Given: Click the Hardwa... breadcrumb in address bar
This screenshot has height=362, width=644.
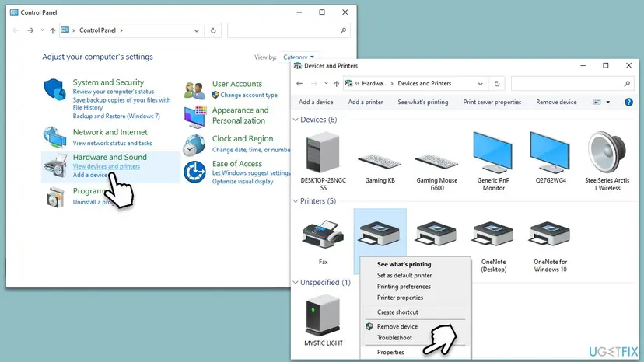Looking at the screenshot, I should (x=375, y=84).
